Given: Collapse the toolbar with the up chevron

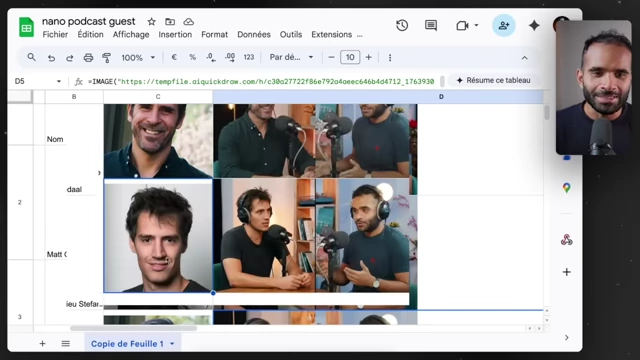Looking at the screenshot, I should 524,58.
